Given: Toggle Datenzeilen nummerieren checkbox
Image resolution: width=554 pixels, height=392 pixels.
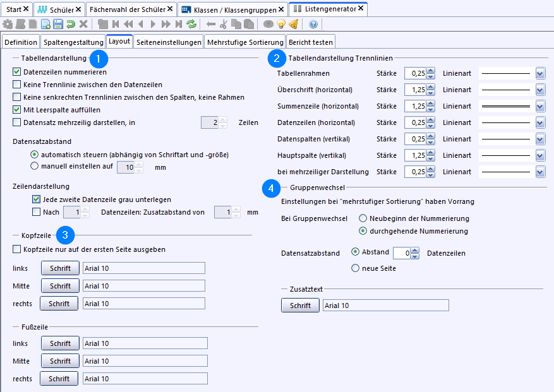Looking at the screenshot, I should pos(16,72).
